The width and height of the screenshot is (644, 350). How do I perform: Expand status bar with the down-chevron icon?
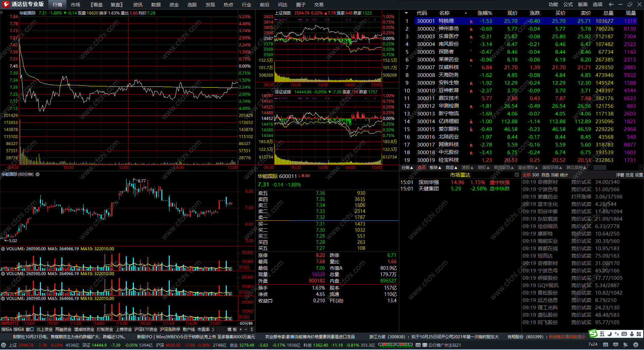point(3,345)
